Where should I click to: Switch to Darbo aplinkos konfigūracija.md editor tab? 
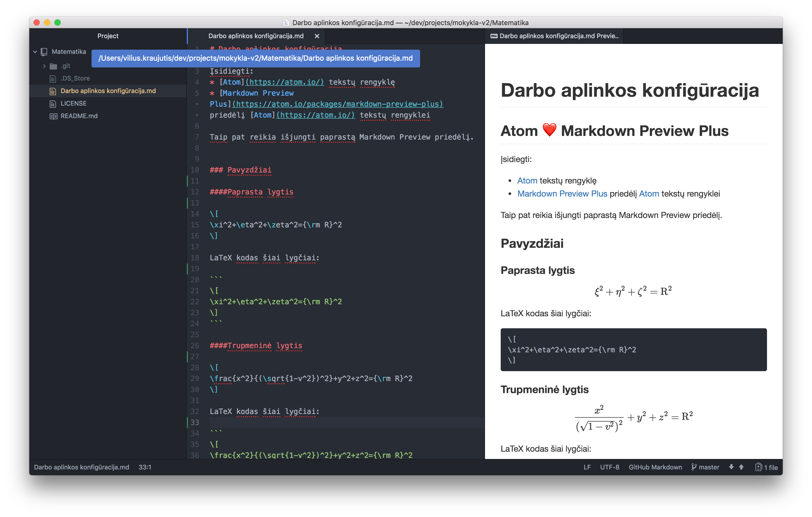(x=256, y=36)
